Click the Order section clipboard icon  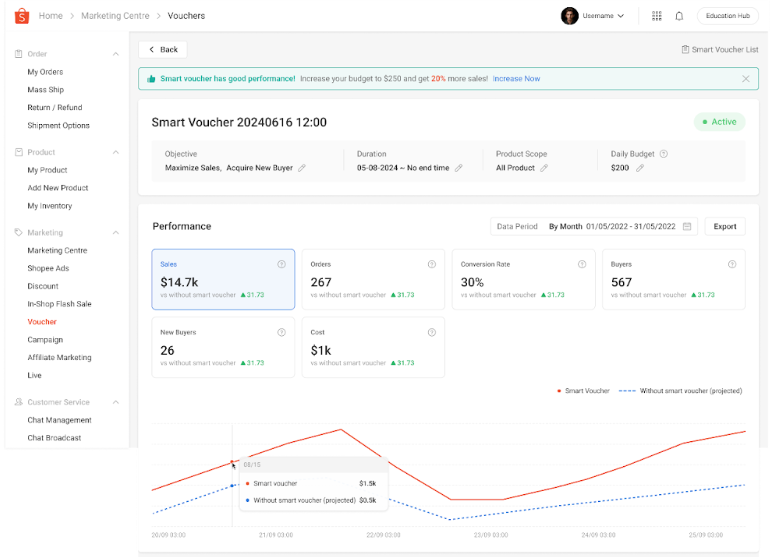(19, 54)
